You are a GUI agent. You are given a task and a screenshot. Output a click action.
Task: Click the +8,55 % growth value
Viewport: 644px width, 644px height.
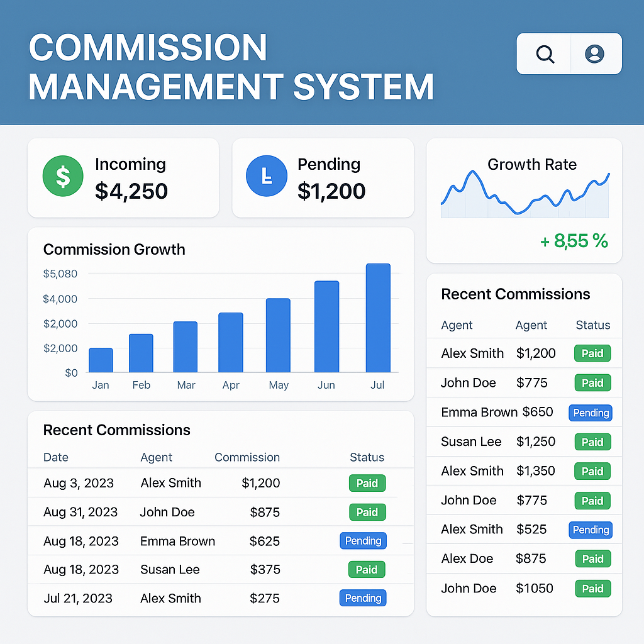tap(574, 241)
